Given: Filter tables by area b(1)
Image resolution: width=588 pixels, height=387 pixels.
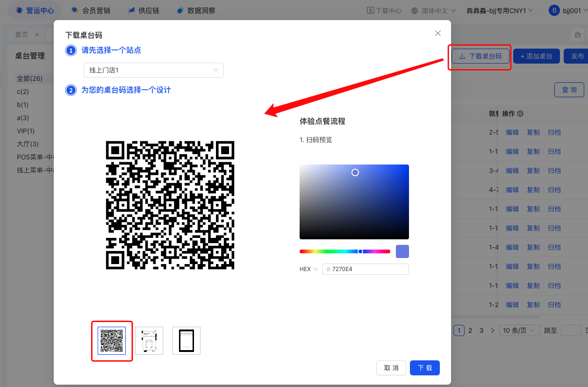Looking at the screenshot, I should click(x=23, y=105).
